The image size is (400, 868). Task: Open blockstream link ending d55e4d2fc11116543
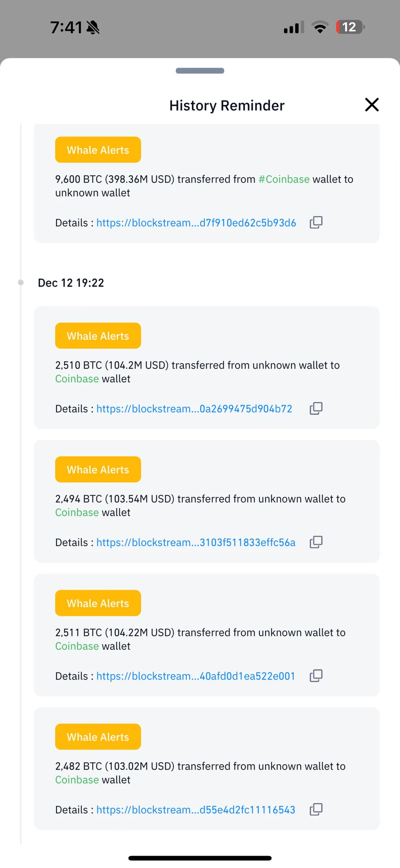click(196, 810)
